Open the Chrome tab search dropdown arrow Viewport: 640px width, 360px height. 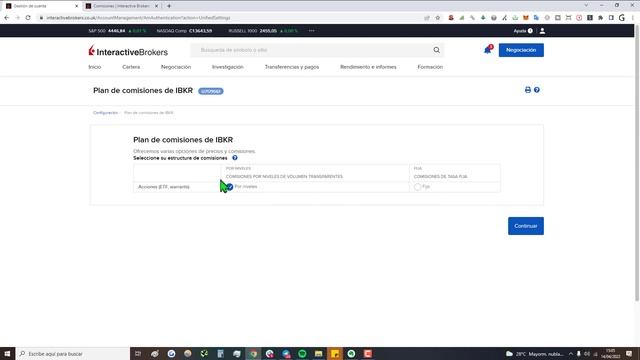tap(586, 5)
